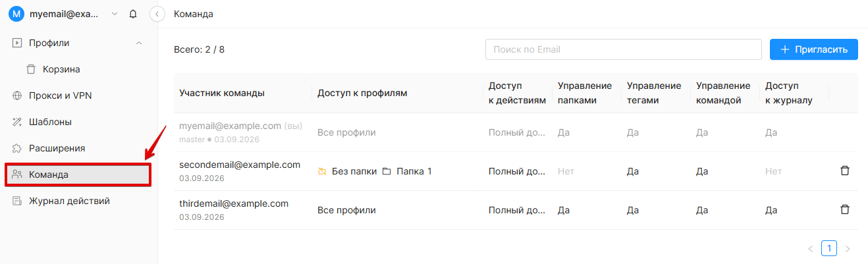Open Шаблоны via its magic wand icon

(17, 122)
